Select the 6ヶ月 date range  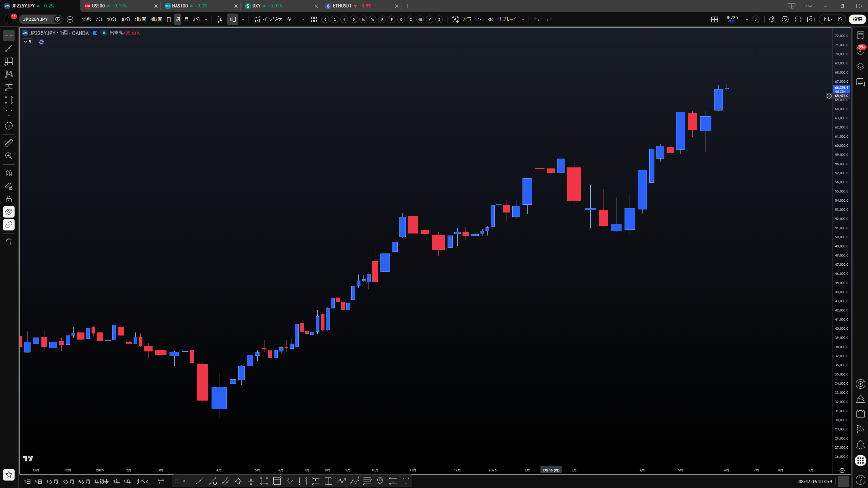[x=84, y=481]
